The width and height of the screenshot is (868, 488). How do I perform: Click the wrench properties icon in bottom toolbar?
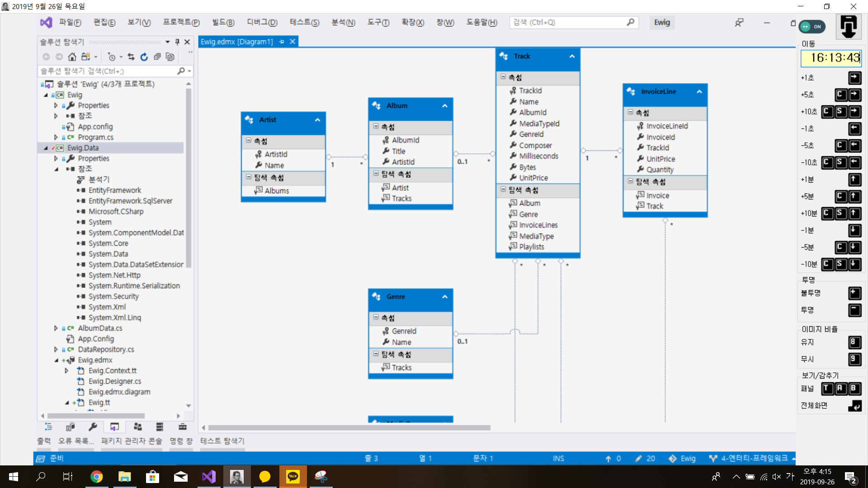[93, 427]
